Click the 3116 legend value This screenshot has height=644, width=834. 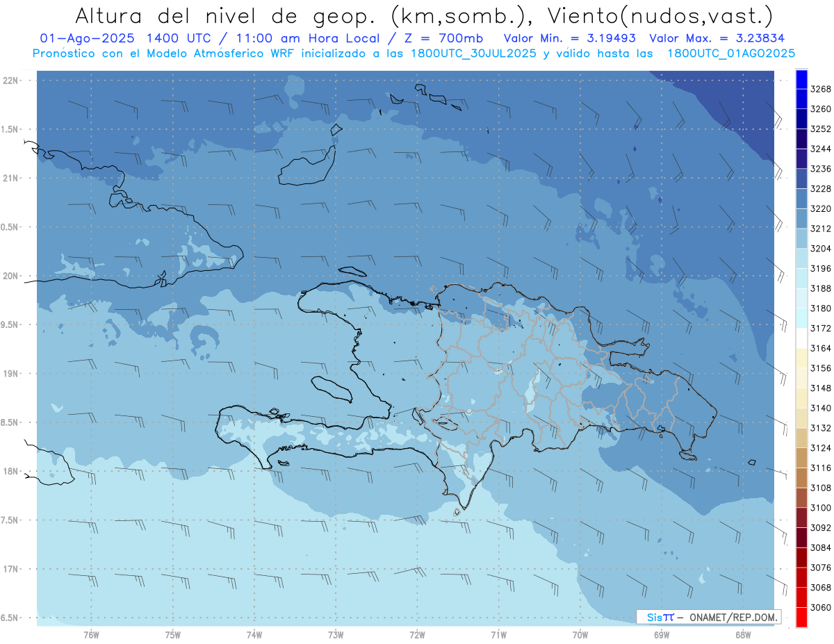(821, 468)
